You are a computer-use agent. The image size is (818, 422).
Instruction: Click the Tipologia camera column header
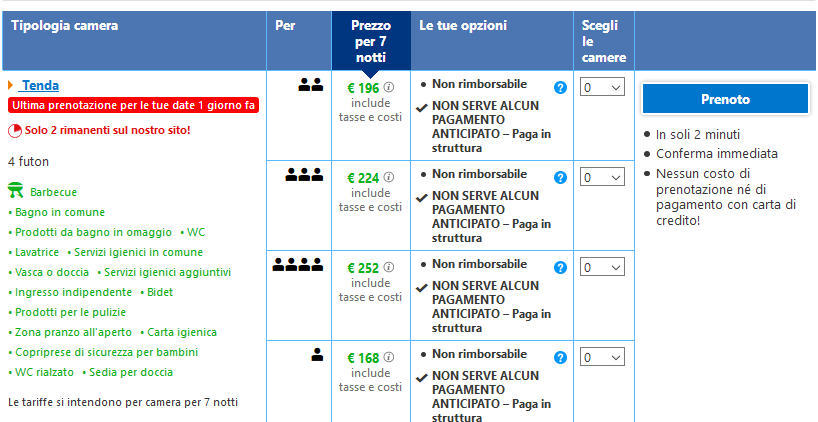pyautogui.click(x=64, y=25)
